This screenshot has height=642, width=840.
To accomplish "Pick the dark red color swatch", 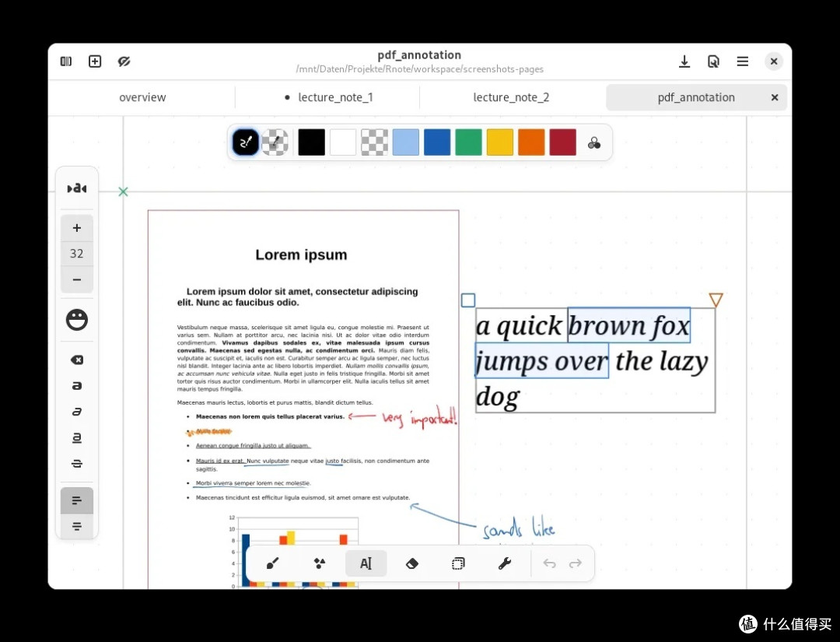I will [x=562, y=142].
